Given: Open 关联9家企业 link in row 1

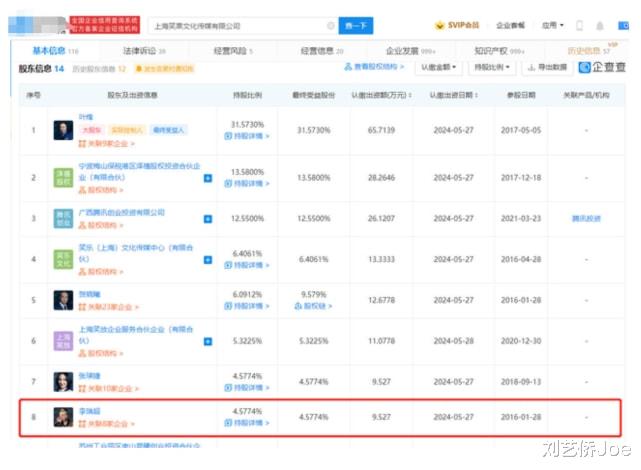Looking at the screenshot, I should 107,143.
